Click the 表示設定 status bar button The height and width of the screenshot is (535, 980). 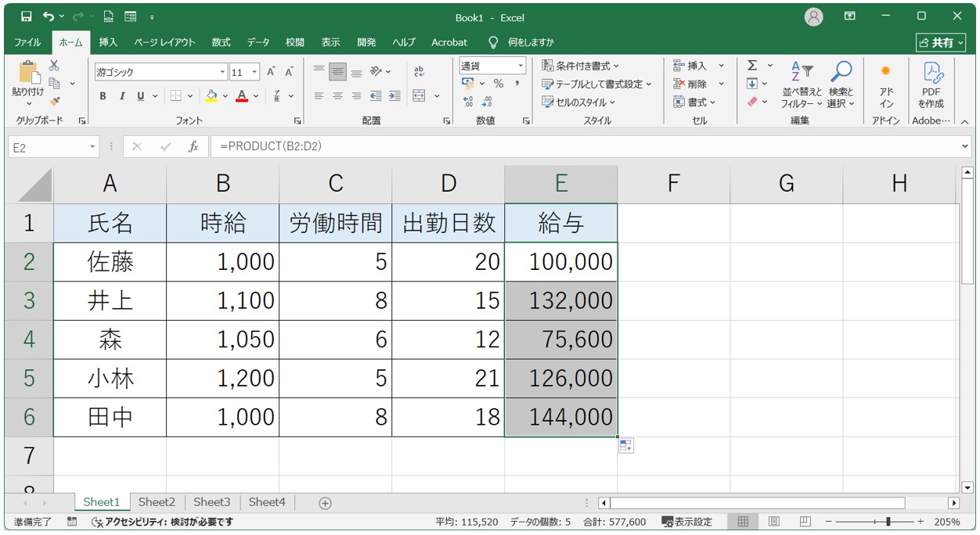point(687,522)
